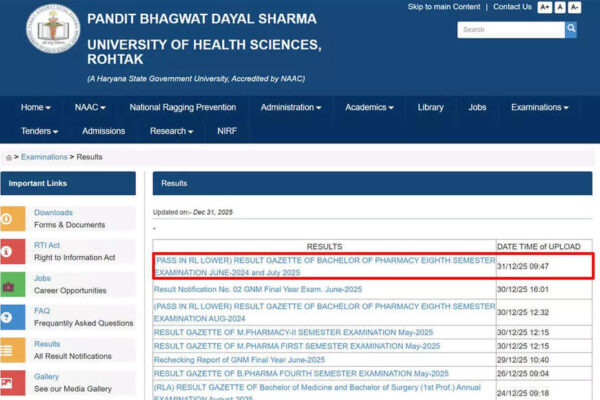Click the Search input field
Screen dimensions: 600x400
click(x=511, y=29)
